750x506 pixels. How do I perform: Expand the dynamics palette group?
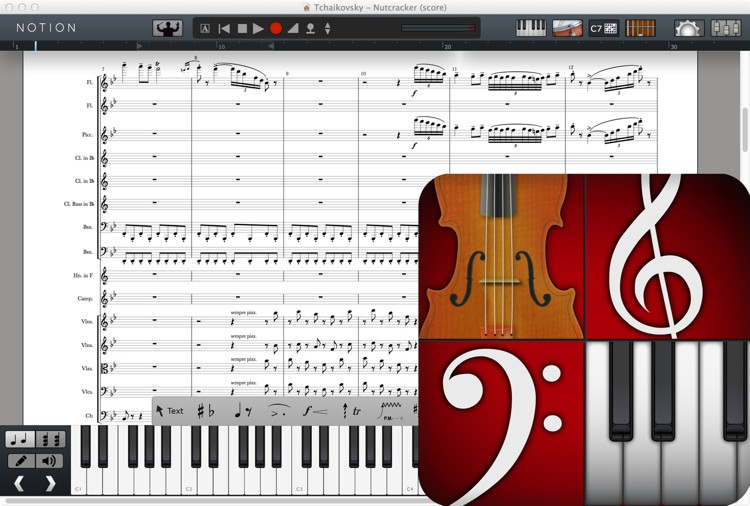point(316,411)
